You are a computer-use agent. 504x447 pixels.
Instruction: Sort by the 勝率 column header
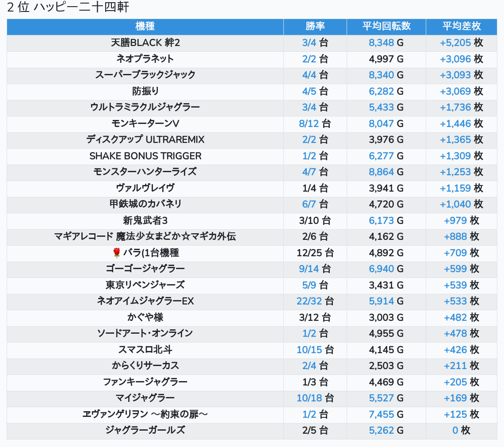pos(315,27)
